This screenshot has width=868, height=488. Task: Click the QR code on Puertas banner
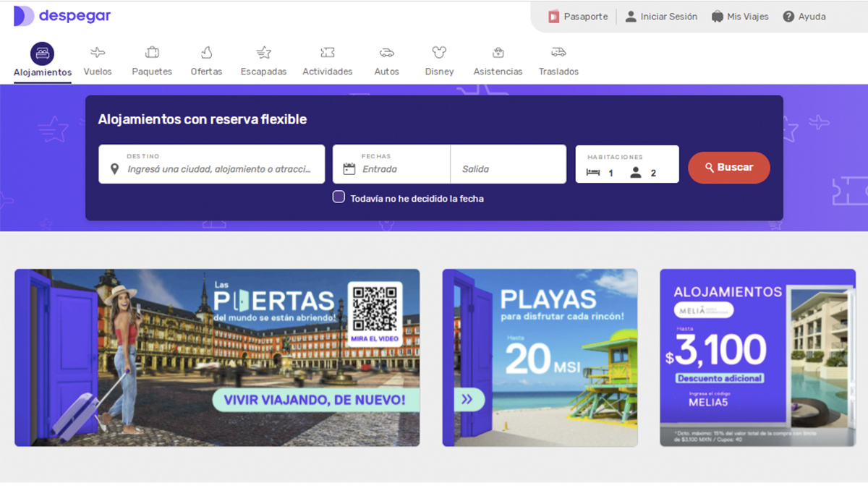click(375, 307)
